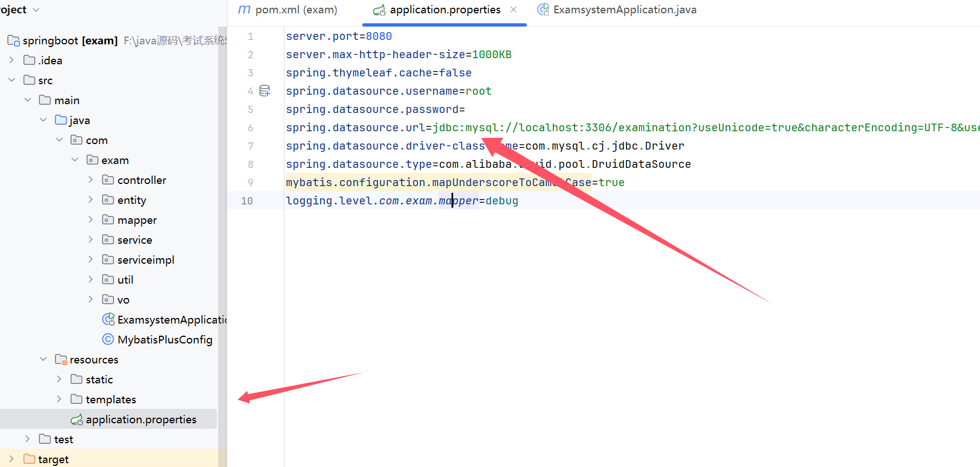
Task: Select the serviceimpl package in tree
Action: click(145, 260)
